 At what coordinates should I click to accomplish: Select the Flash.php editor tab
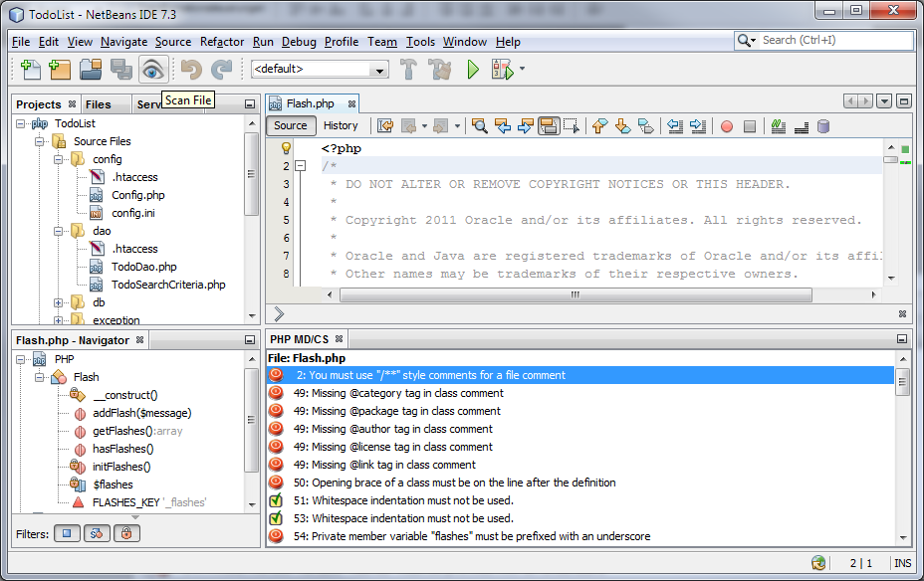tap(310, 103)
